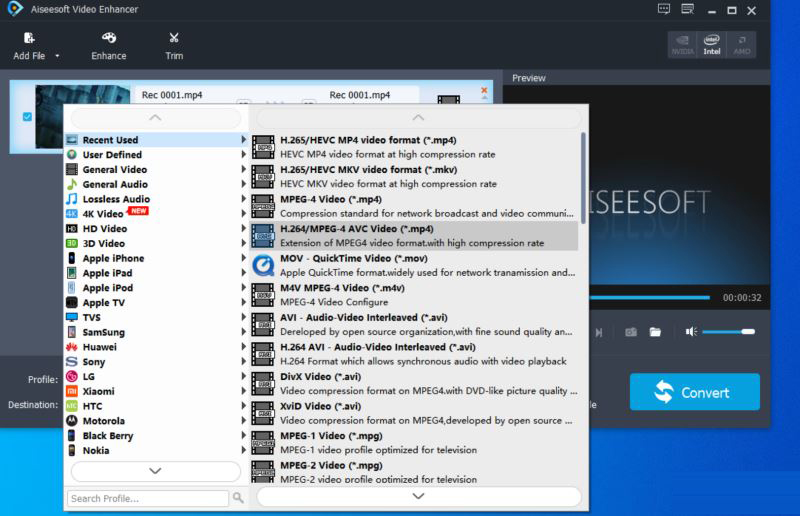The height and width of the screenshot is (516, 800).
Task: Click the Apple iPod device icon
Action: pyautogui.click(x=72, y=288)
